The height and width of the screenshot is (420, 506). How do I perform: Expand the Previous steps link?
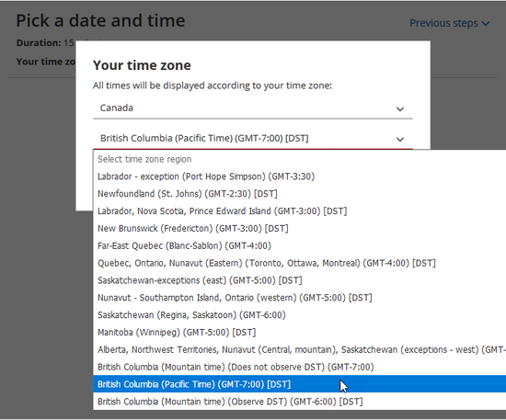[x=450, y=23]
